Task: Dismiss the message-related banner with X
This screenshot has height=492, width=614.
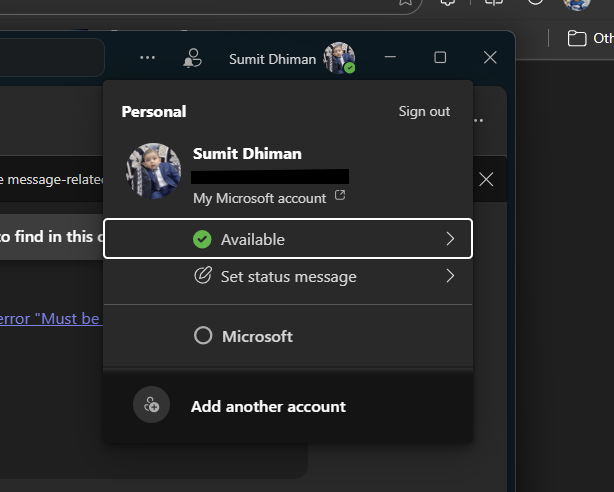Action: (486, 180)
